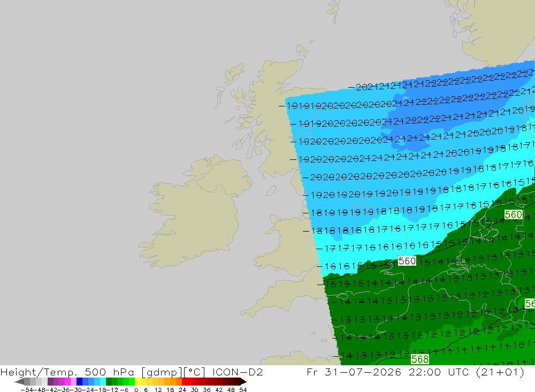Image resolution: width=535 pixels, height=392 pixels.
Task: Pick the cyan legend swatch
Action: point(103,381)
